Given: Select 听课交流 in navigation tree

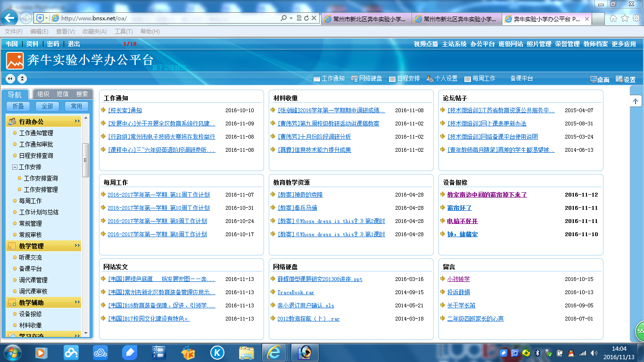Looking at the screenshot, I should (30, 257).
